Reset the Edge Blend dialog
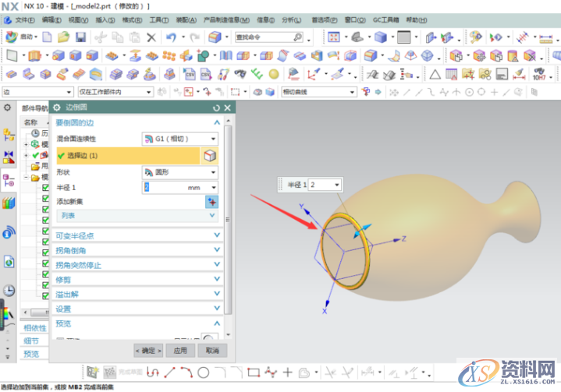Screen dimensions: 561x392 [216, 108]
